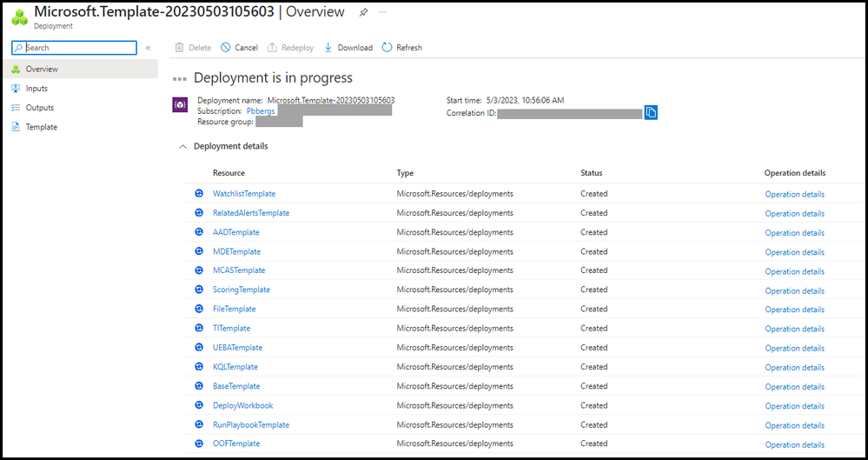Focus the sidebar Search box

point(74,48)
